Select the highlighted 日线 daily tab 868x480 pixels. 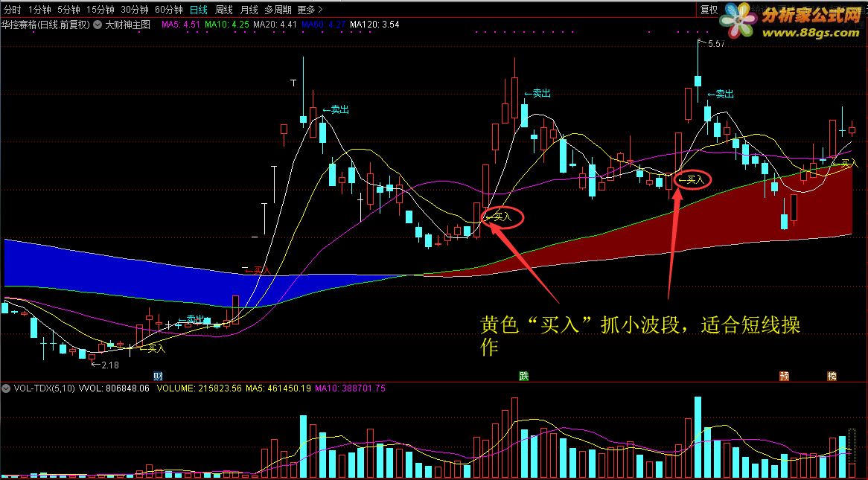[x=198, y=10]
